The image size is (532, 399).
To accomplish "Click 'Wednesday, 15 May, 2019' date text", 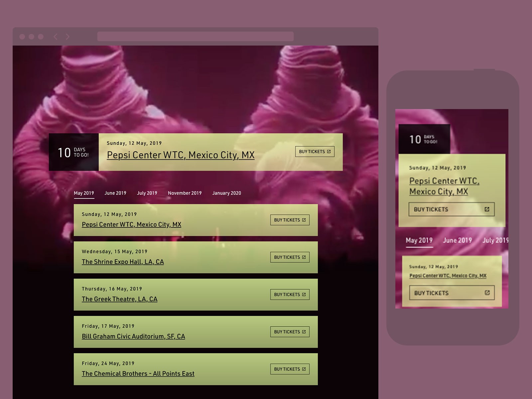I will tap(115, 252).
